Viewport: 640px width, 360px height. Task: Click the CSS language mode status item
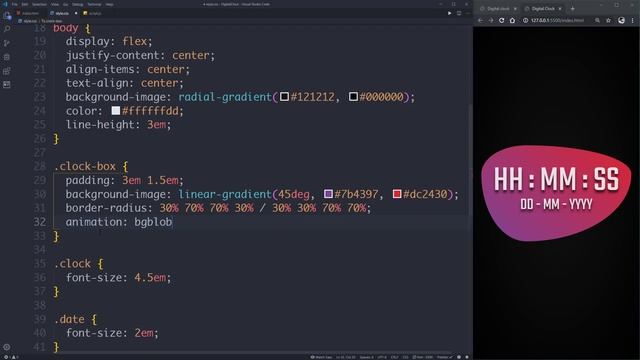coord(405,357)
